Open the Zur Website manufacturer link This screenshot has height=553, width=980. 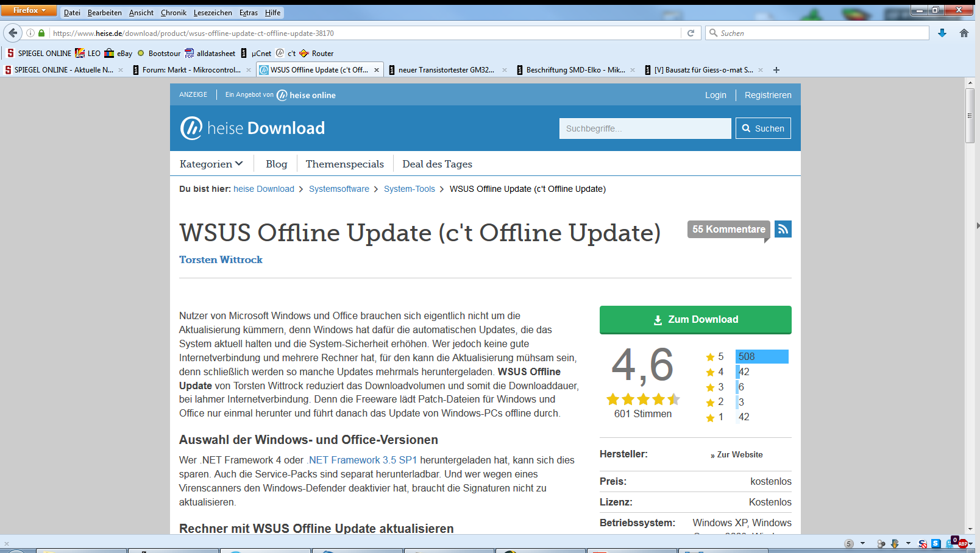(x=737, y=454)
